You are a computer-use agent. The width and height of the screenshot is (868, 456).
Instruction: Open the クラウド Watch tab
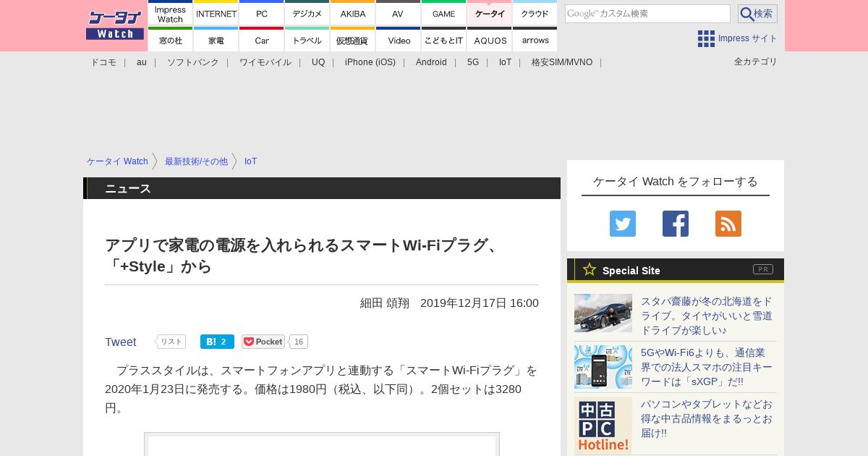tap(535, 14)
